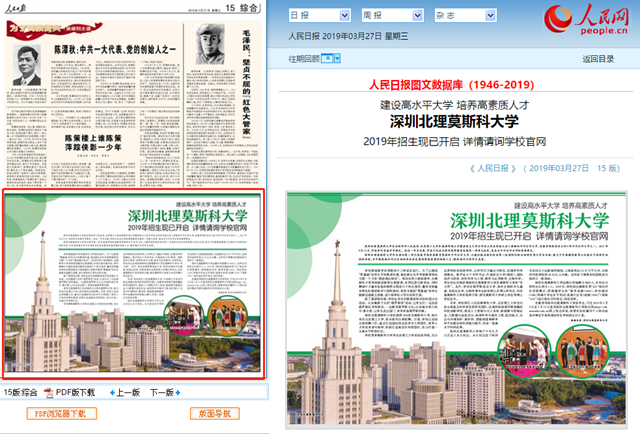Image resolution: width=640 pixels, height=434 pixels.
Task: Open the 往期回顾 date picker
Action: point(336,59)
